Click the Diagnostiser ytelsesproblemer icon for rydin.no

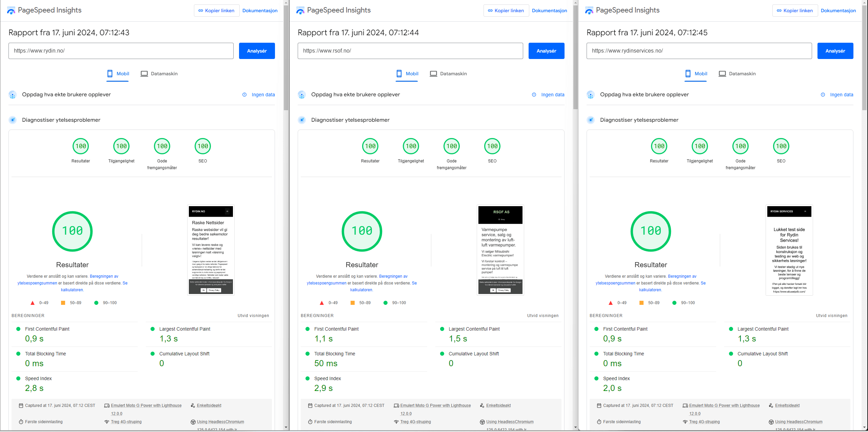(x=13, y=120)
